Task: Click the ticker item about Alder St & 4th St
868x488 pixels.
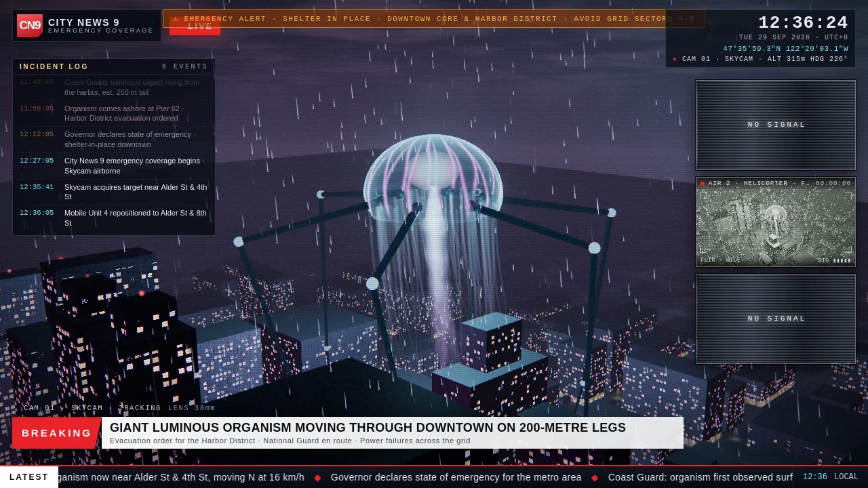Action: [x=181, y=477]
